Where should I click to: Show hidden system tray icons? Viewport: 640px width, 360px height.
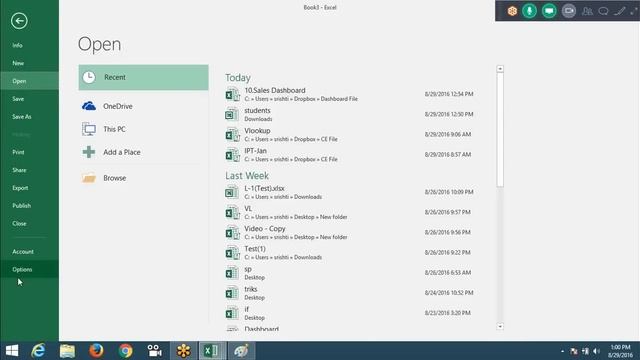(x=562, y=351)
